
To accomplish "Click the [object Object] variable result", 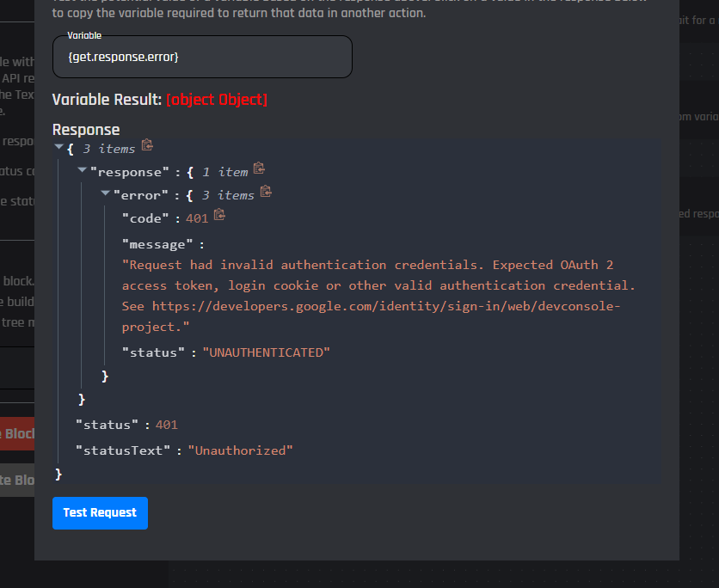I will 217,100.
